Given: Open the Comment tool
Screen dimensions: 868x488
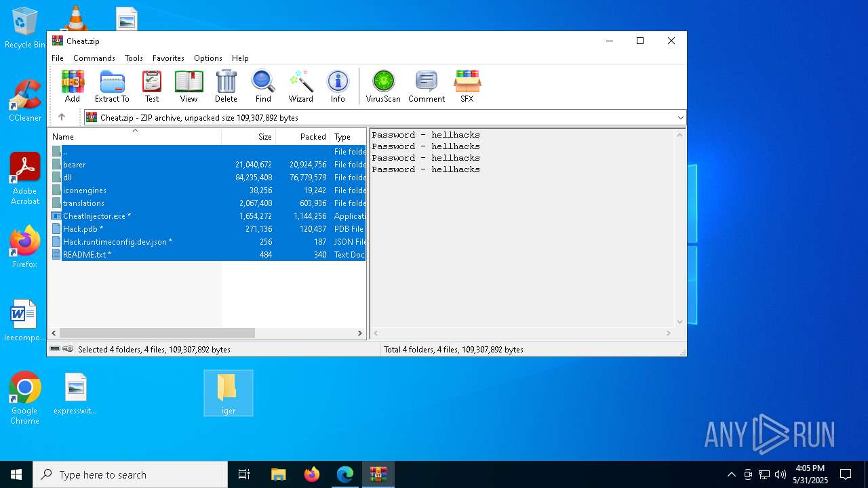Looking at the screenshot, I should point(427,86).
